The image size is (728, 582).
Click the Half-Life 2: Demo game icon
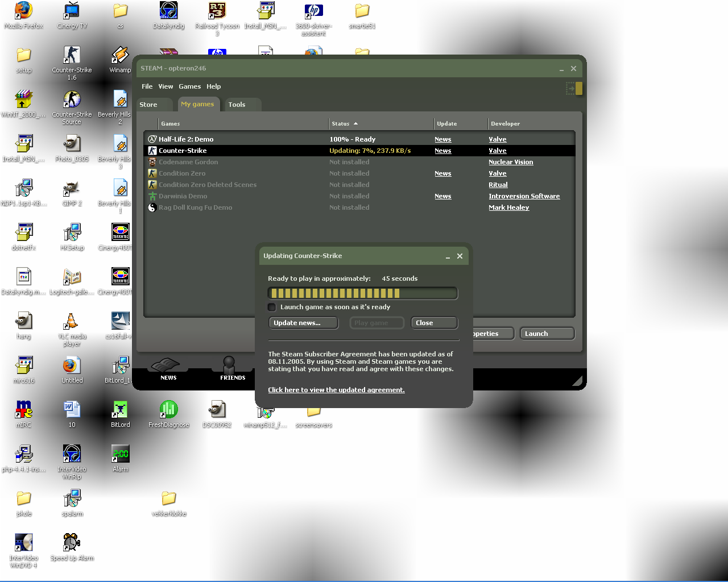point(152,139)
